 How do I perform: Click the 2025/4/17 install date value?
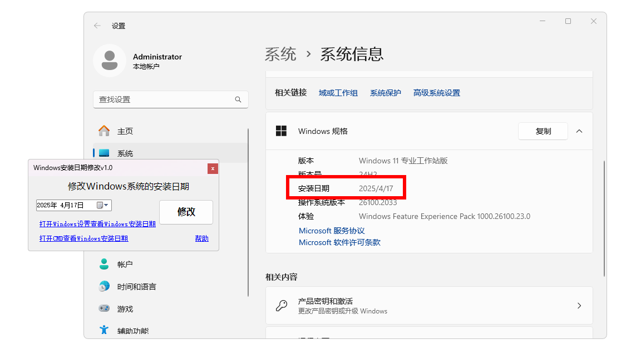376,188
